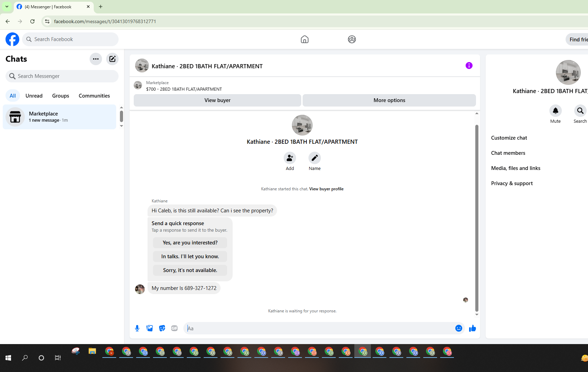Viewport: 588px width, 372px height.
Task: Click the Marketplace storefront chat icon
Action: (x=15, y=117)
